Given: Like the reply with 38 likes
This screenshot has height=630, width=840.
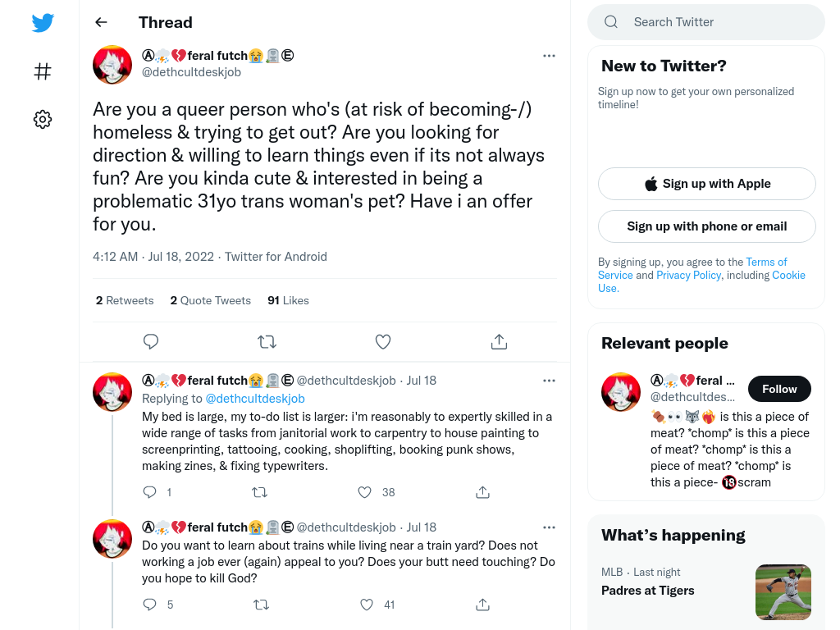Looking at the screenshot, I should coord(365,492).
